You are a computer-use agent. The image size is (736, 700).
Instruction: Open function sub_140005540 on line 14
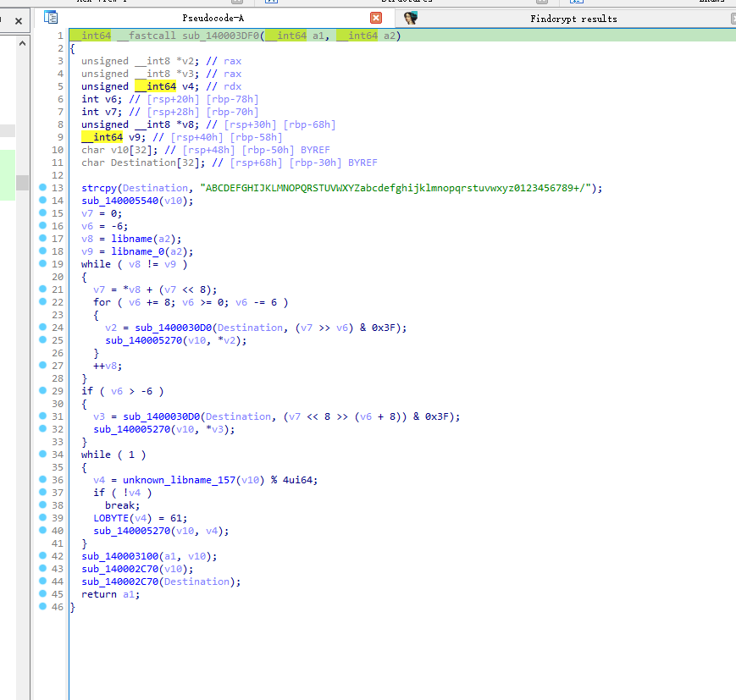(x=120, y=201)
